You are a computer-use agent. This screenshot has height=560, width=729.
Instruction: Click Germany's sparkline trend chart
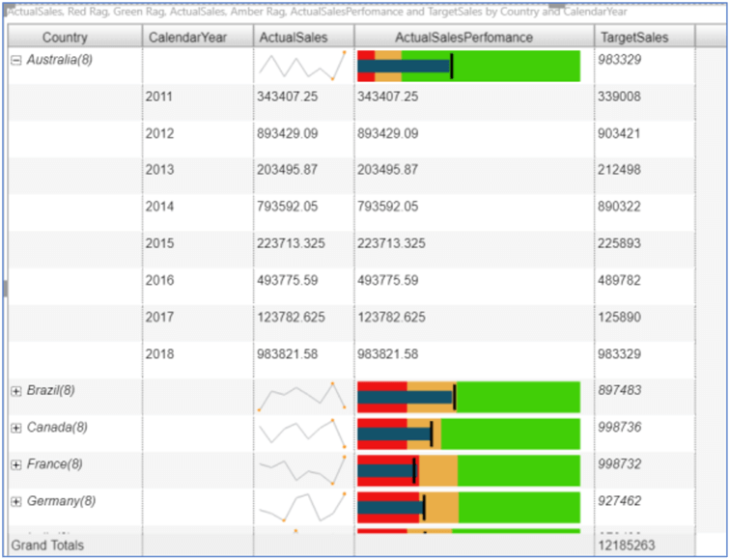(x=301, y=507)
